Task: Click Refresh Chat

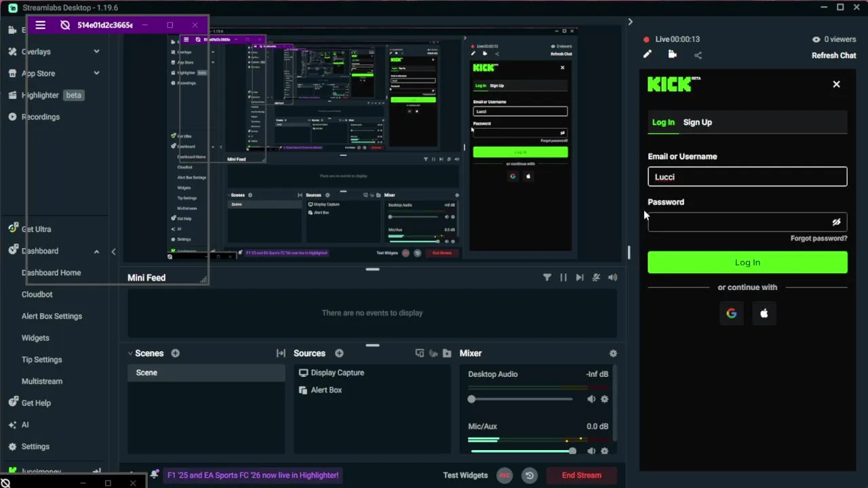Action: click(833, 56)
